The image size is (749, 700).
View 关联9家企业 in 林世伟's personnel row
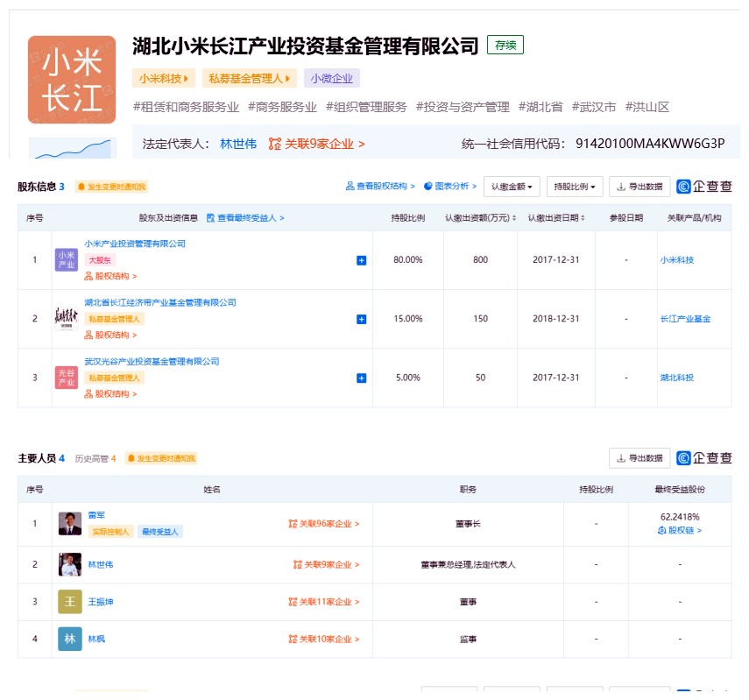coord(326,564)
